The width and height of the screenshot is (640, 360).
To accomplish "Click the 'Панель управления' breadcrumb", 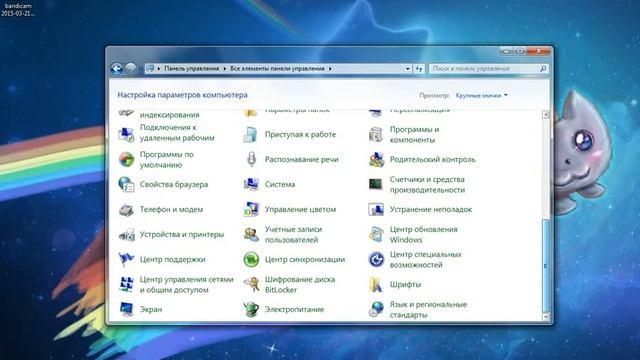I will pyautogui.click(x=191, y=69).
